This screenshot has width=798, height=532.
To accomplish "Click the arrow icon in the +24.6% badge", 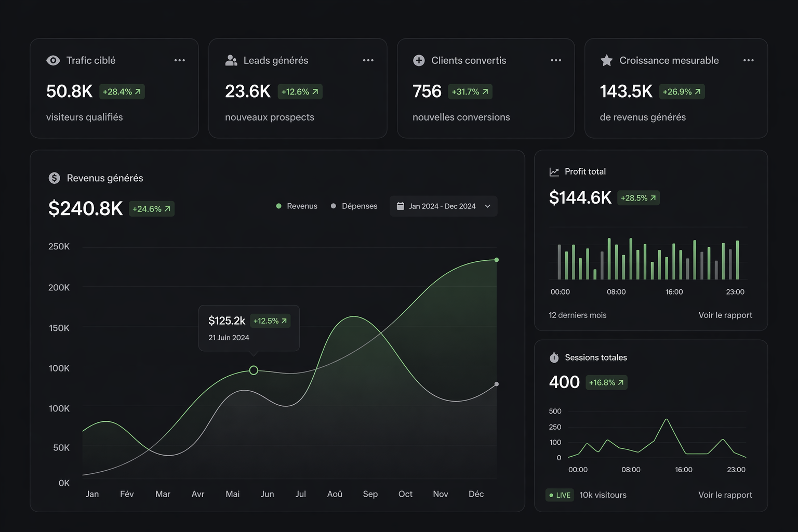I will (167, 209).
